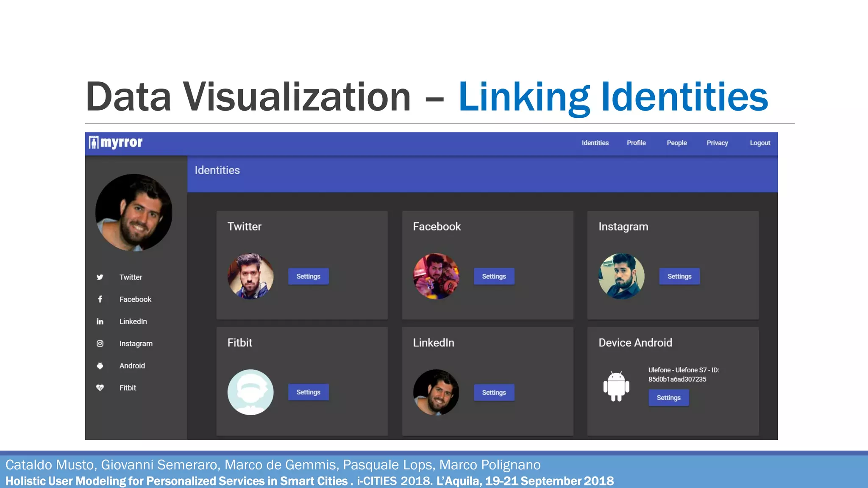
Task: Select Instagram label in the sidebar
Action: coord(136,344)
